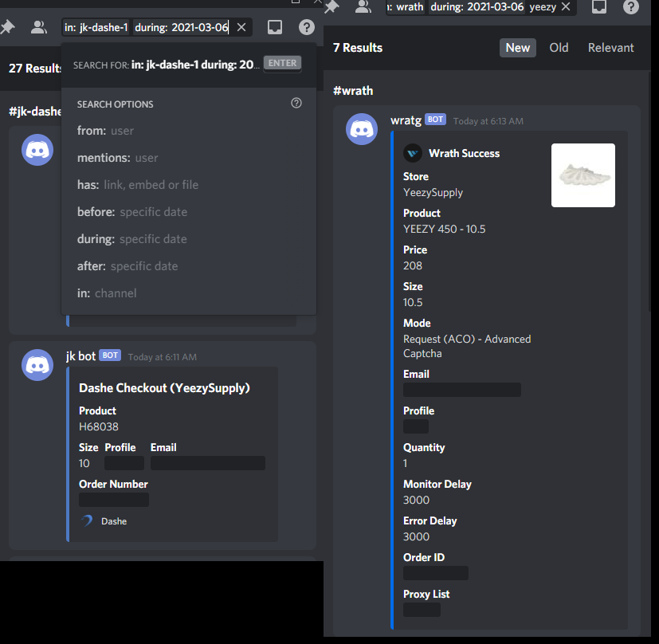The image size is (659, 644).
Task: Sort results by Old
Action: point(559,48)
